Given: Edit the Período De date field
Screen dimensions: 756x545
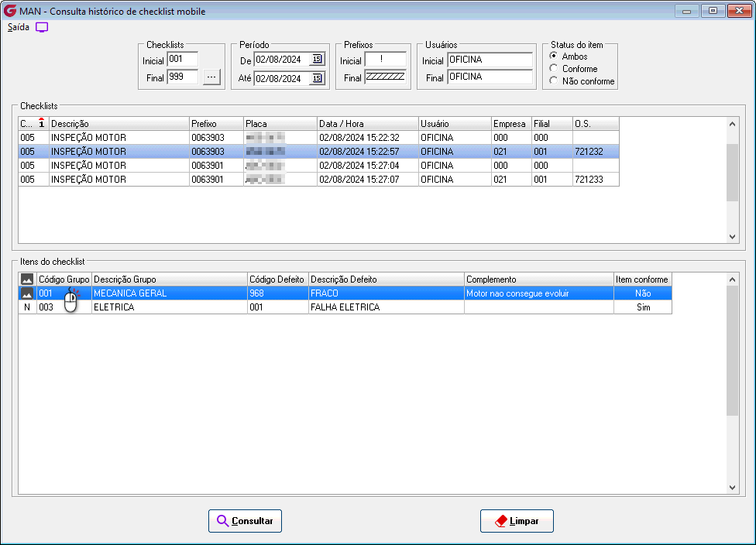Looking at the screenshot, I should [x=282, y=60].
